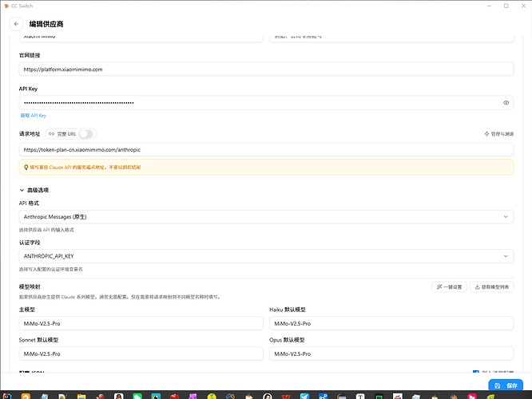Open the T icon app in taskbar
This screenshot has width=532, height=399.
[x=360, y=396]
